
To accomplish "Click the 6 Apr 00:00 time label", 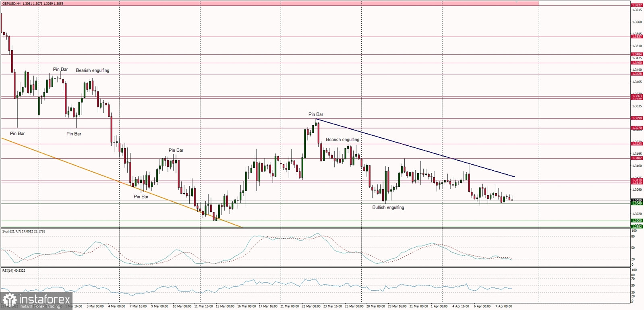I will 482,306.
